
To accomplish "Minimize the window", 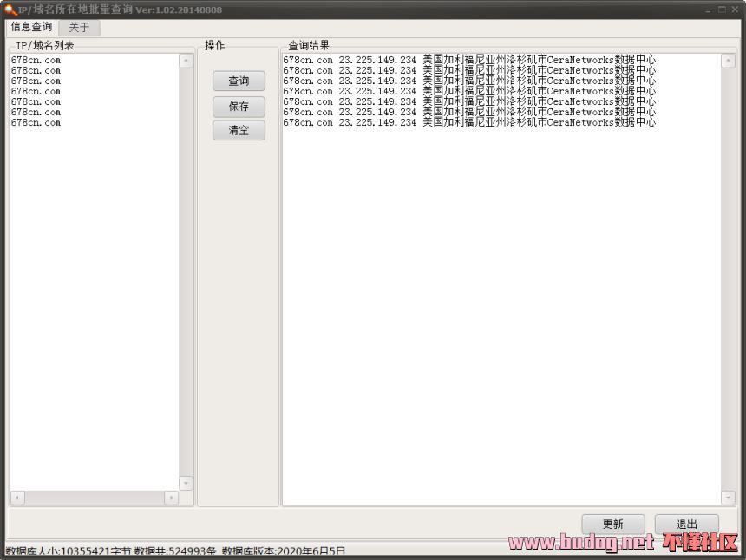I will [709, 10].
